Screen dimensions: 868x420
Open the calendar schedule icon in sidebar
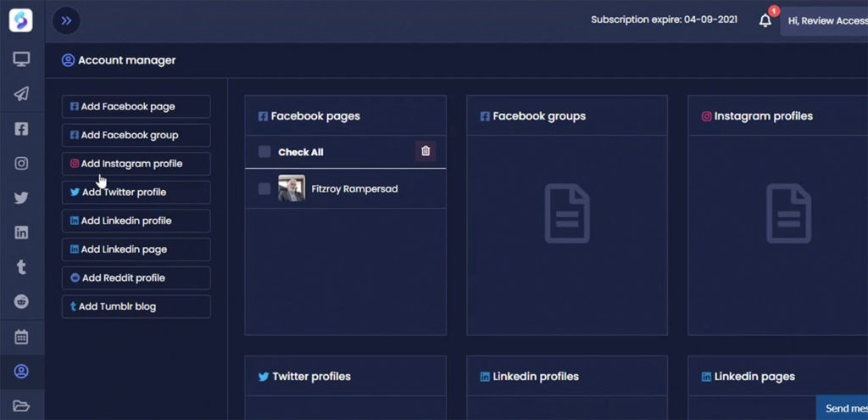[x=21, y=337]
